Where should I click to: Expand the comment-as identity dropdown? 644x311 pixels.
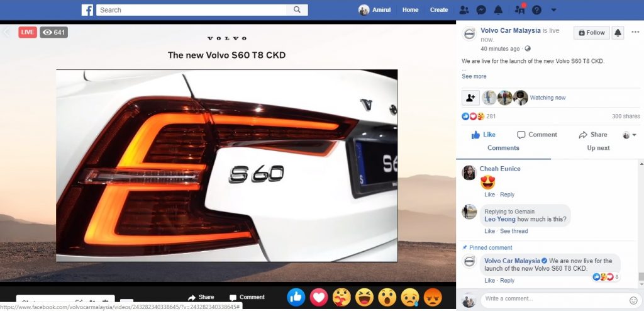point(629,135)
